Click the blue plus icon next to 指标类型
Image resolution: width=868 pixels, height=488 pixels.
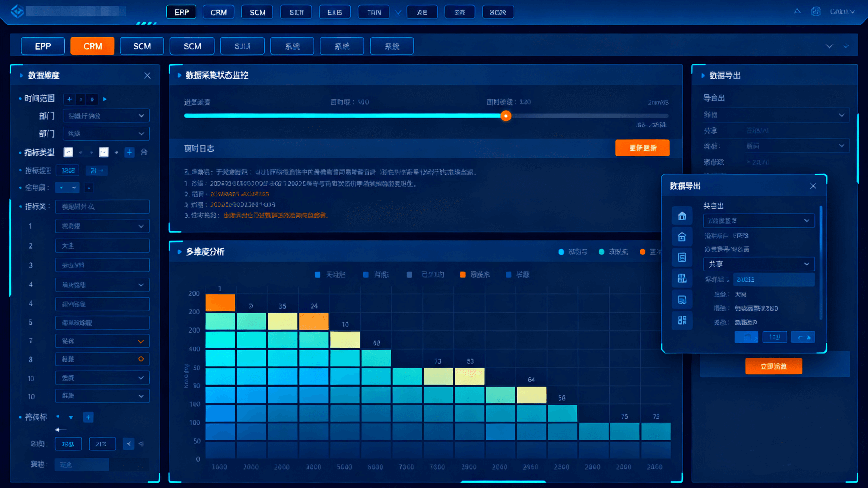pyautogui.click(x=129, y=152)
